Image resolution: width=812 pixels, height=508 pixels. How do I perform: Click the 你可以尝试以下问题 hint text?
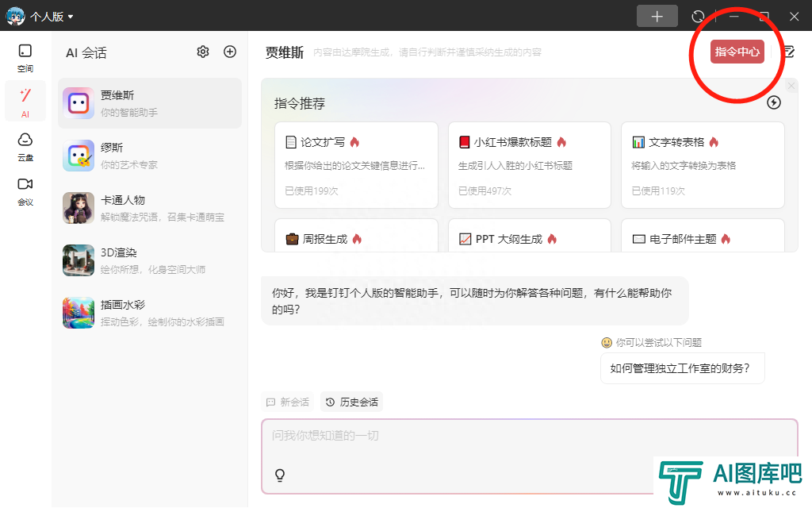click(x=658, y=343)
